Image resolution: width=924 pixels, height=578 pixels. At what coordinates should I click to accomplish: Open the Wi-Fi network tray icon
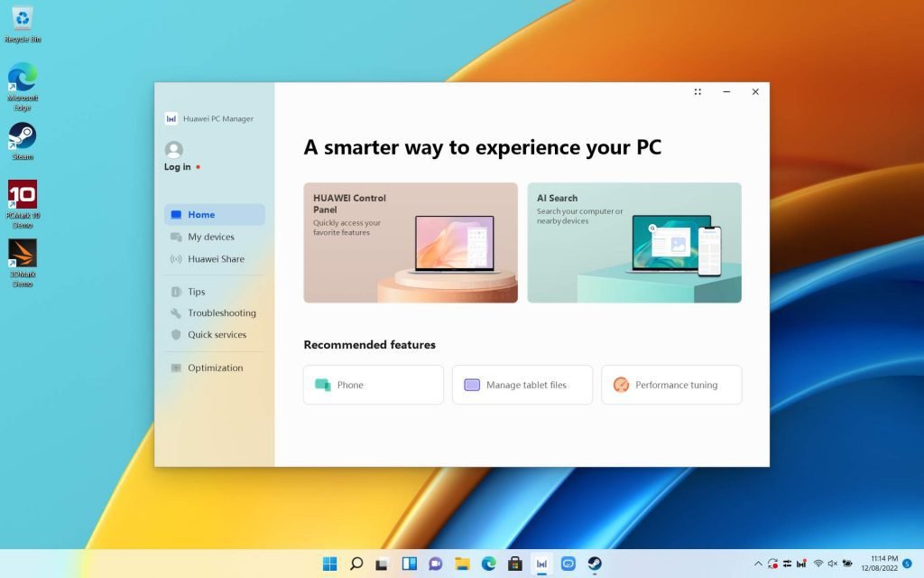[x=818, y=564]
